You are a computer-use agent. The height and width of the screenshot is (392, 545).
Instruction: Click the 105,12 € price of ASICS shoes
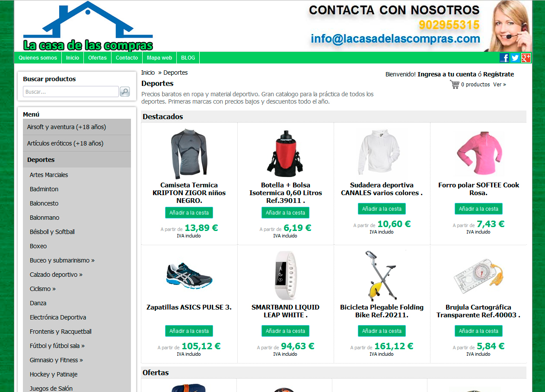pyautogui.click(x=201, y=346)
